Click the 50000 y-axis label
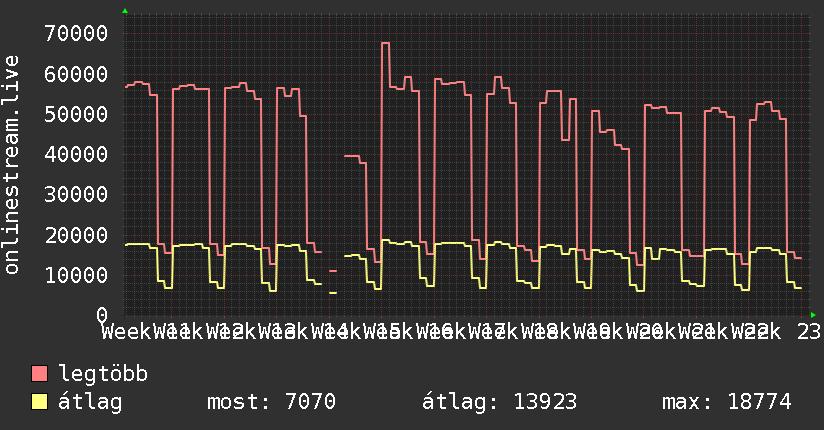824x430 pixels. tap(76, 115)
